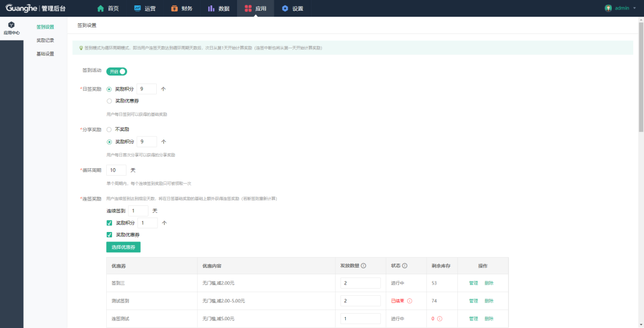Screen dimensions: 644x328
Task: Uncheck 奖励积分 checkbox under 连签奖励
Action: [x=109, y=223]
